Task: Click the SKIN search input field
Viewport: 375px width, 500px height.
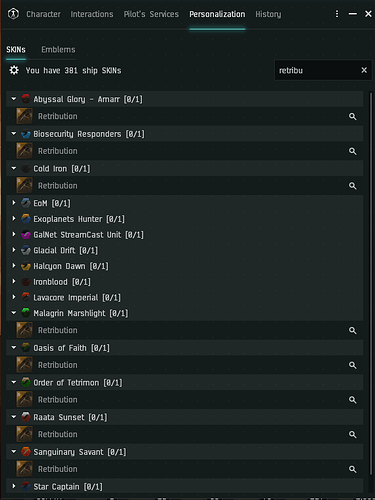Action: coord(318,70)
